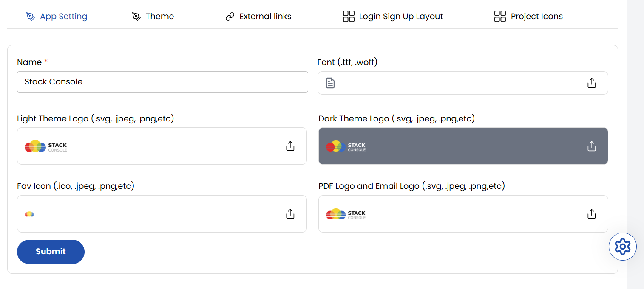Focus the Name input field

[162, 82]
